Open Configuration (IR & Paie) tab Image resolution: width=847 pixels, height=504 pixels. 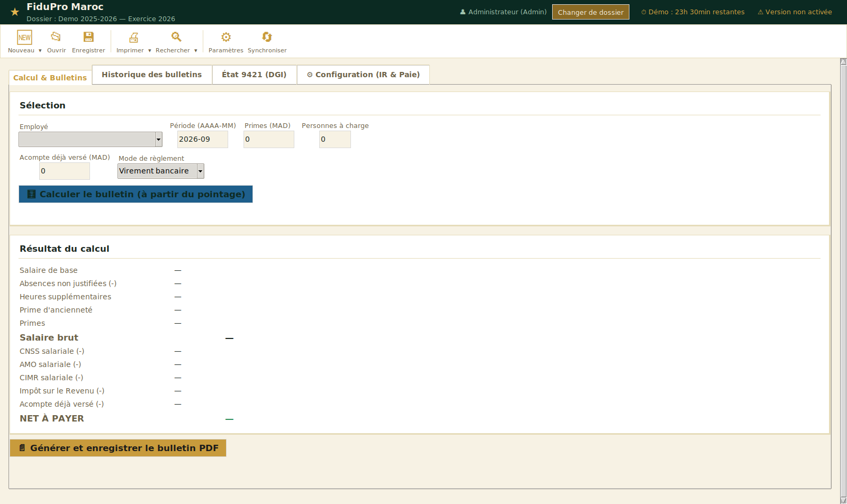[363, 75]
